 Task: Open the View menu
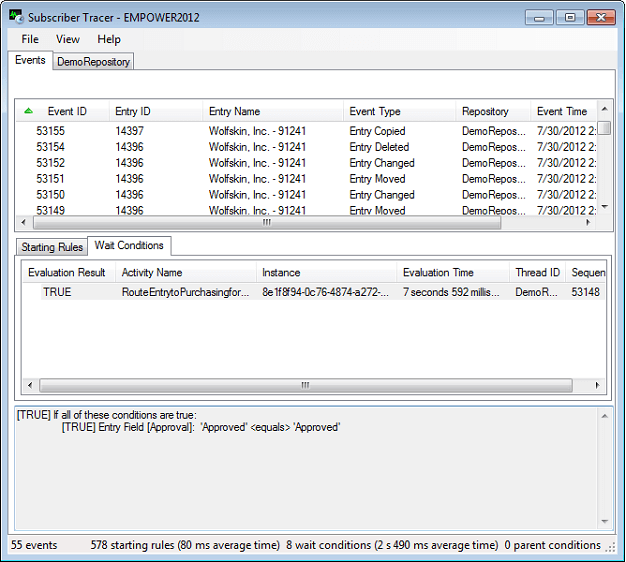point(67,39)
